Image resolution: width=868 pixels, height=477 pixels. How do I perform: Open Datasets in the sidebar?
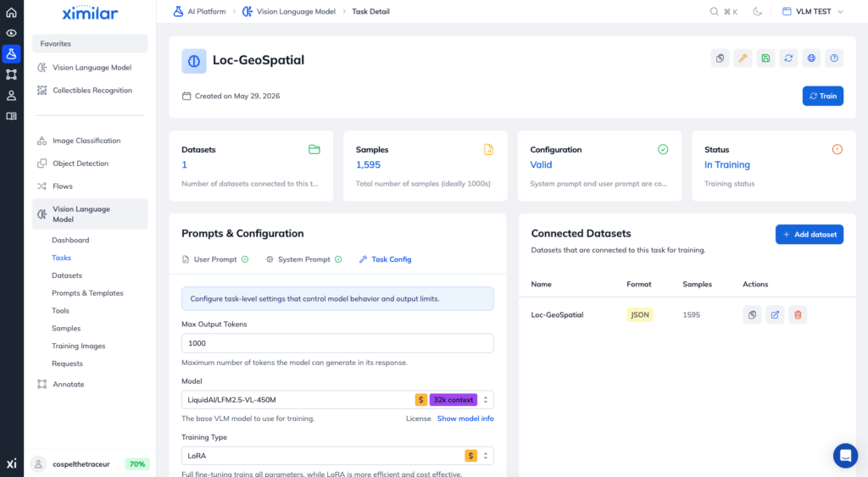tap(67, 275)
